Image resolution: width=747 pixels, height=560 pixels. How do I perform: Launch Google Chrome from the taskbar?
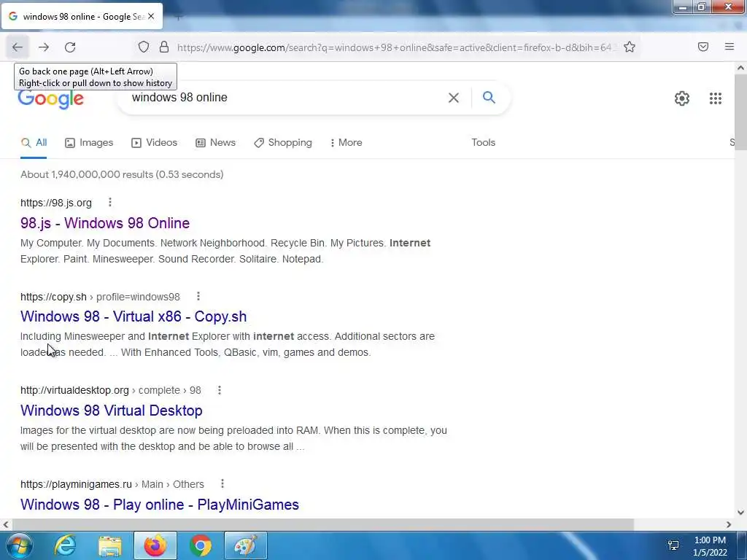point(201,545)
